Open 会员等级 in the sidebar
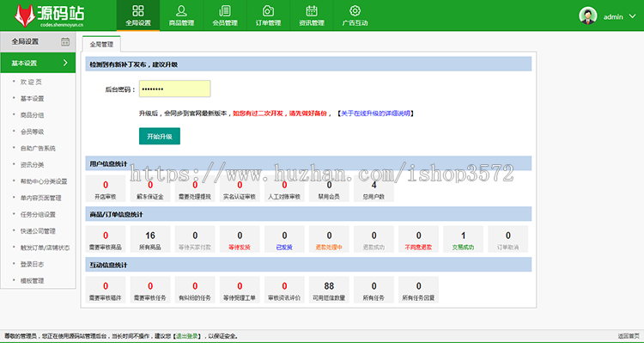The height and width of the screenshot is (343, 644). click(x=32, y=132)
